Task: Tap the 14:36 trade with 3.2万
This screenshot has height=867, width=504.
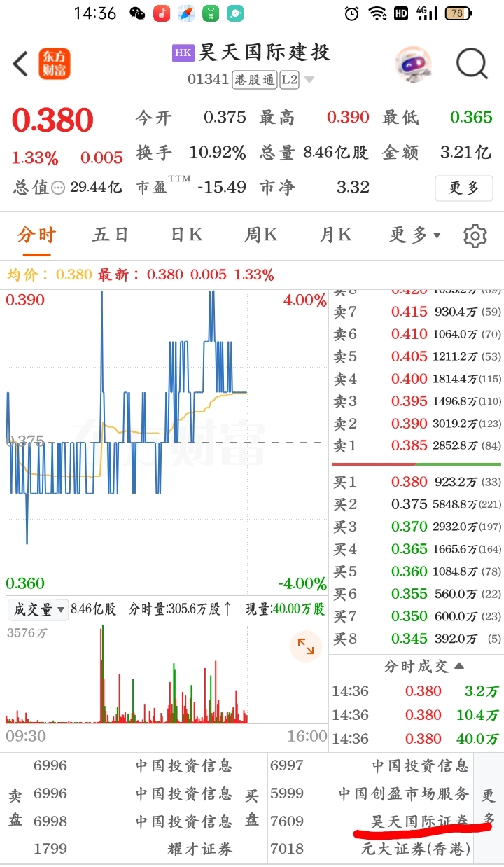Action: [x=416, y=691]
